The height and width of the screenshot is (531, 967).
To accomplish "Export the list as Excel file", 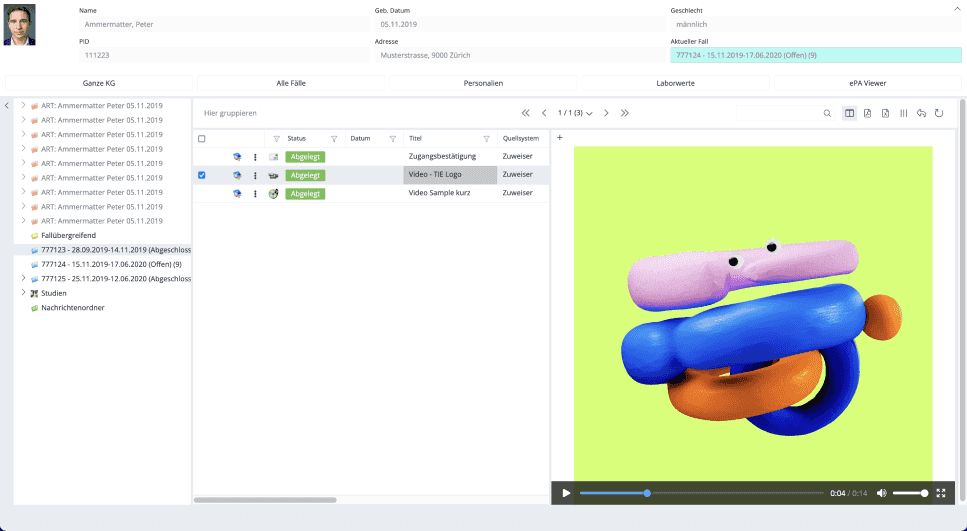I will [x=885, y=113].
